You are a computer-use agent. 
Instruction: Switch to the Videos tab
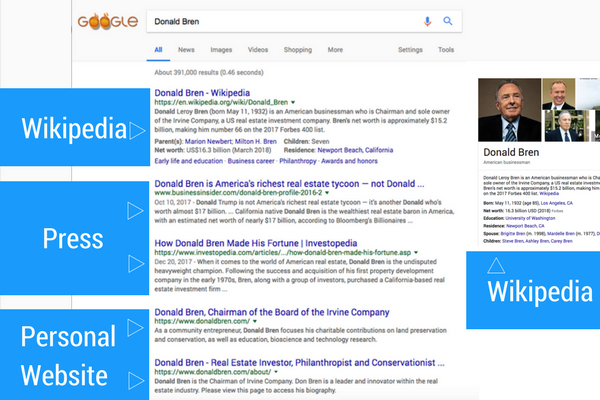pos(258,50)
